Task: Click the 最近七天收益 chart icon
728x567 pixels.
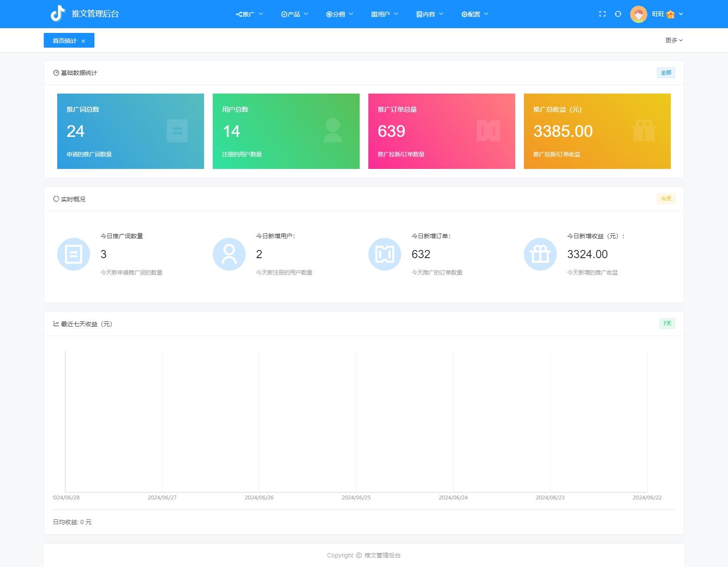Action: click(56, 324)
